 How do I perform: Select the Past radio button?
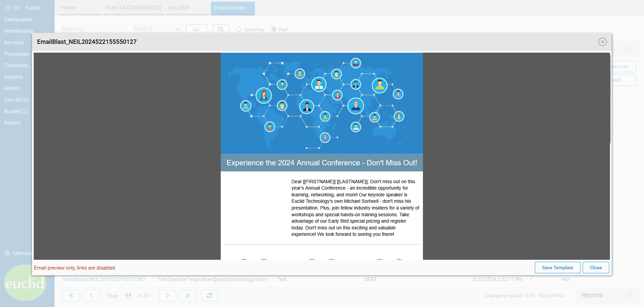click(274, 29)
